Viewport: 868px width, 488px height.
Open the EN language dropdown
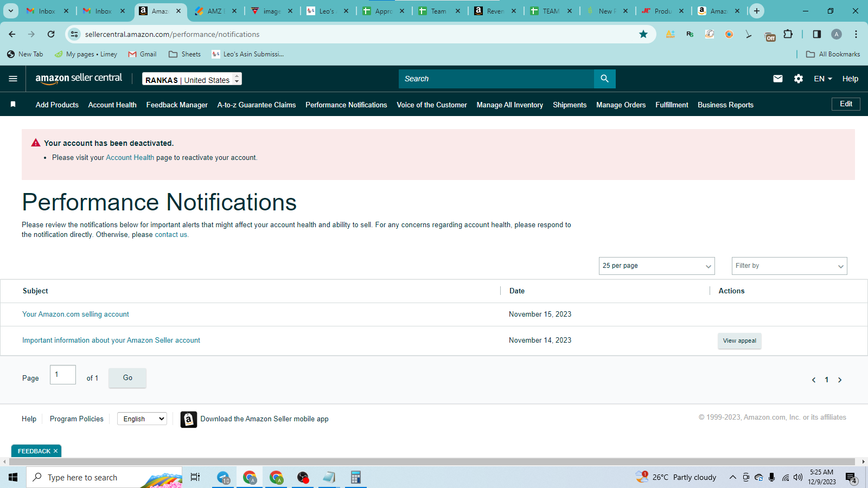pos(823,79)
